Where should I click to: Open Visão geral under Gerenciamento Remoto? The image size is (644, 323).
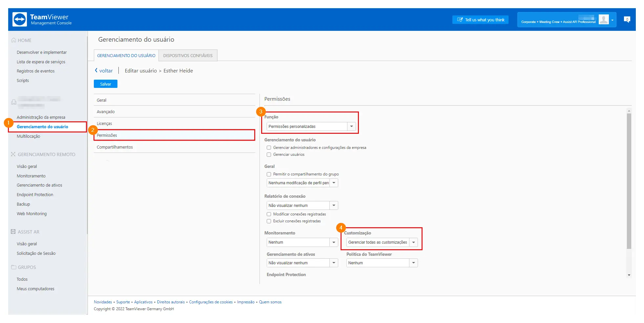coord(27,166)
